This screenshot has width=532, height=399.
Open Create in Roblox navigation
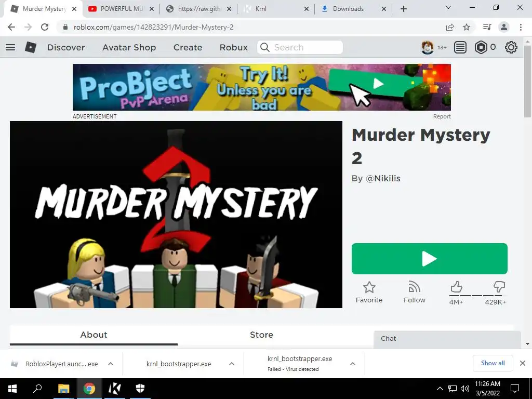[x=188, y=47]
